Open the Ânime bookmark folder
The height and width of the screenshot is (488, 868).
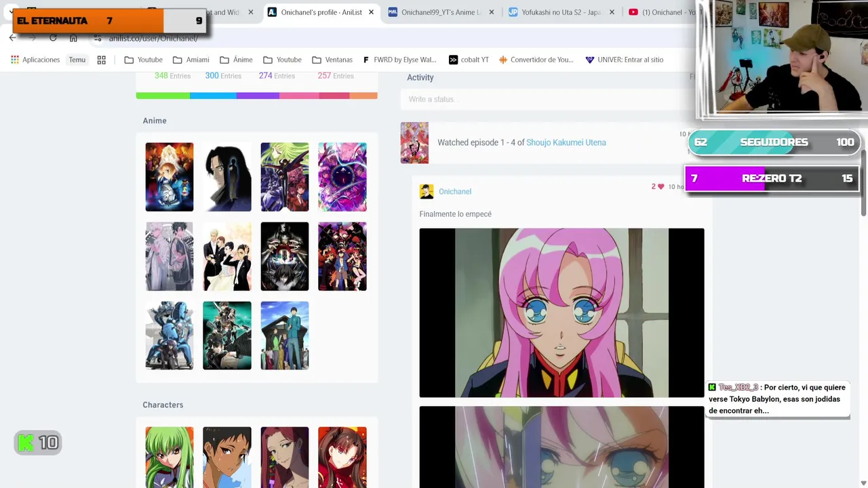(x=236, y=60)
